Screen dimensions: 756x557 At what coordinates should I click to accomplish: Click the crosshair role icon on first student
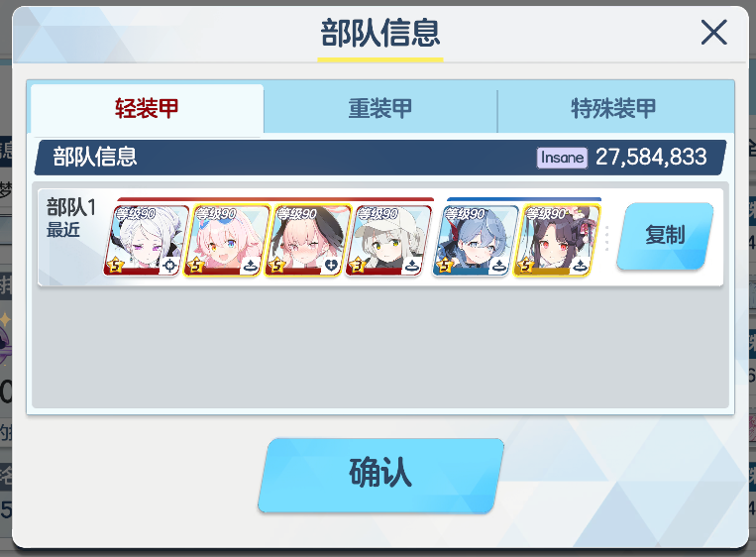tap(169, 266)
